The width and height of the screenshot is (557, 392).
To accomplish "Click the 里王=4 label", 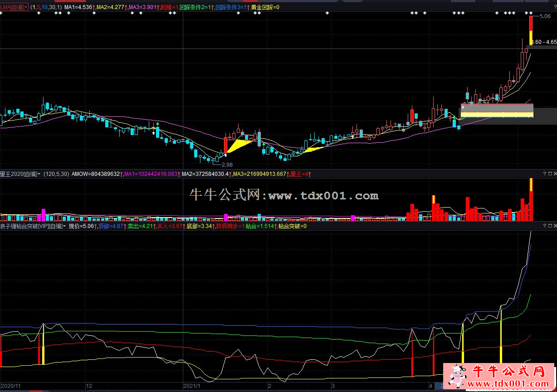I will pos(300,174).
